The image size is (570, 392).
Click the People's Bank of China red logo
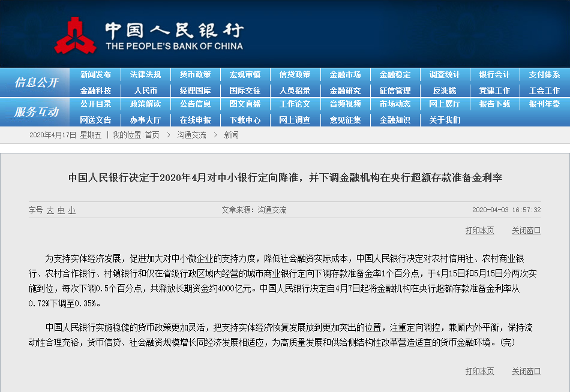point(75,35)
